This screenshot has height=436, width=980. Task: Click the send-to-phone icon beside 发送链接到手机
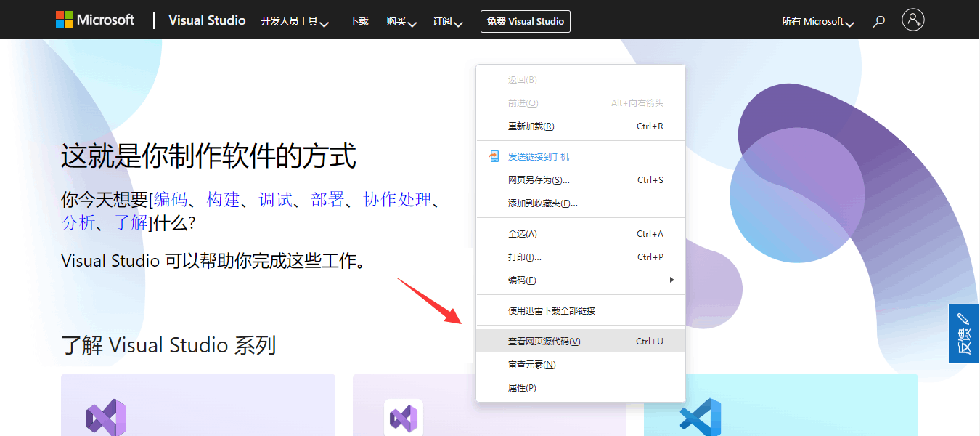click(x=494, y=156)
